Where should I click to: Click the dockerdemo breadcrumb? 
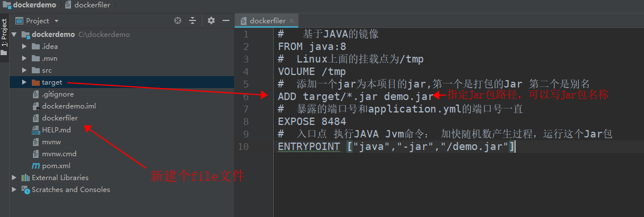tap(35, 5)
